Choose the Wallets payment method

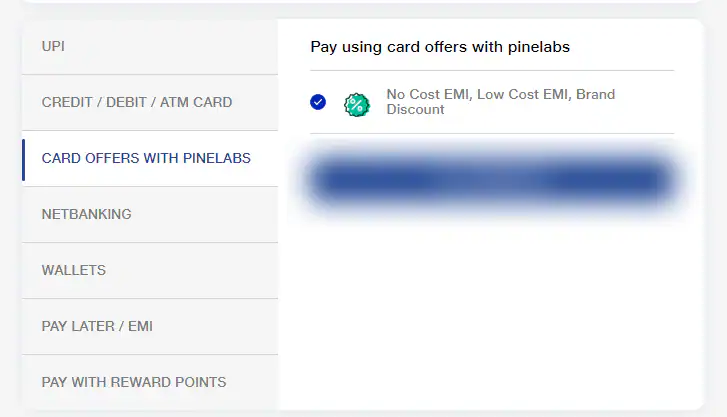[x=73, y=270]
